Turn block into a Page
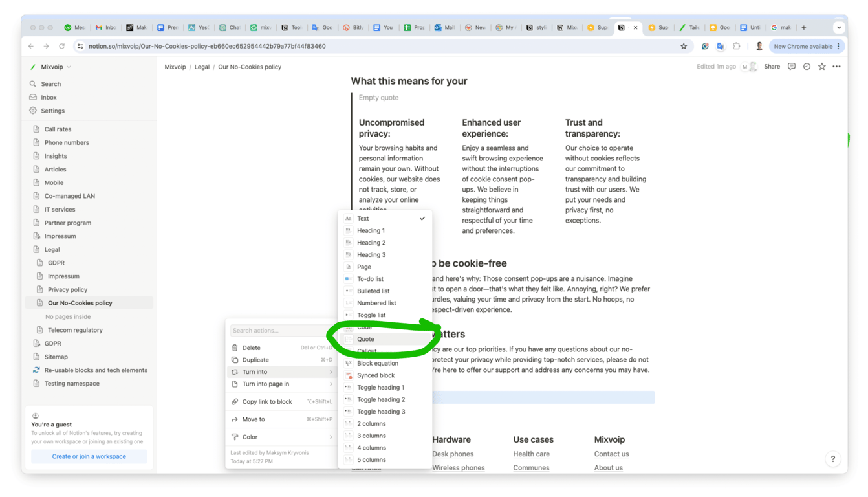The height and width of the screenshot is (497, 868). tap(385, 267)
